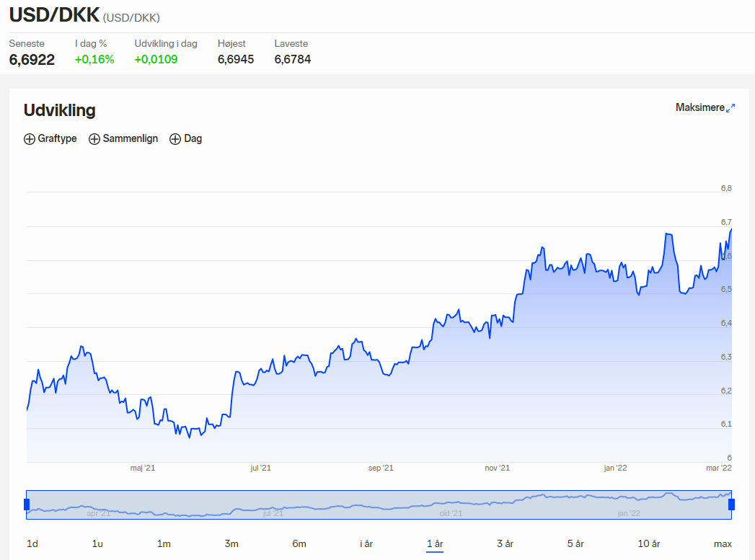The image size is (755, 560).
Task: Switch to the 3m range
Action: (x=231, y=543)
